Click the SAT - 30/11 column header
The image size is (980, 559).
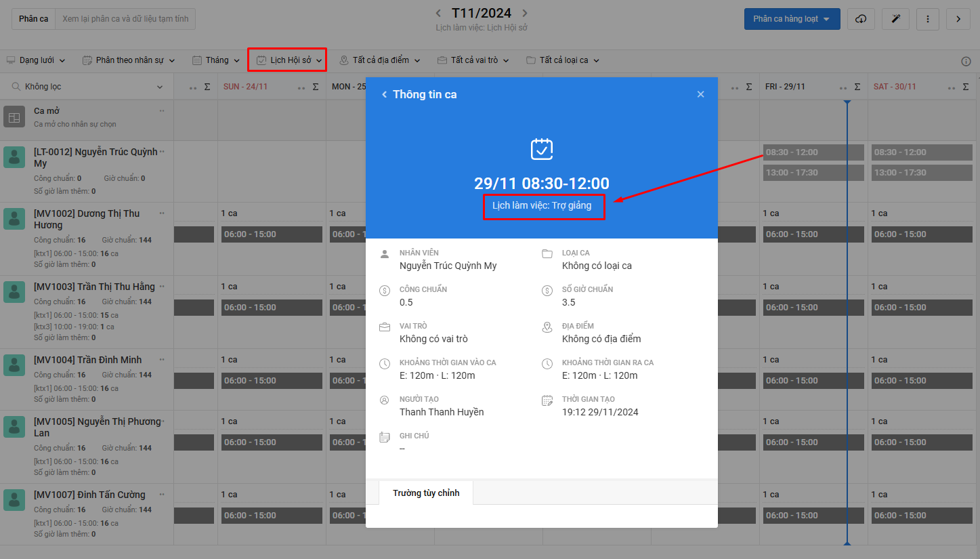click(895, 87)
